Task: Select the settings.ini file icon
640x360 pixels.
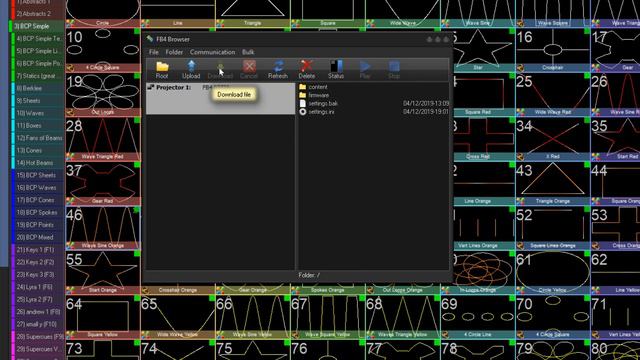Action: click(302, 112)
